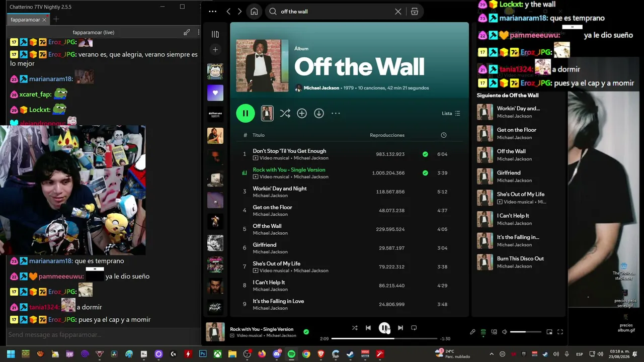
Task: Open Spotify from the Windows taskbar
Action: 291,354
